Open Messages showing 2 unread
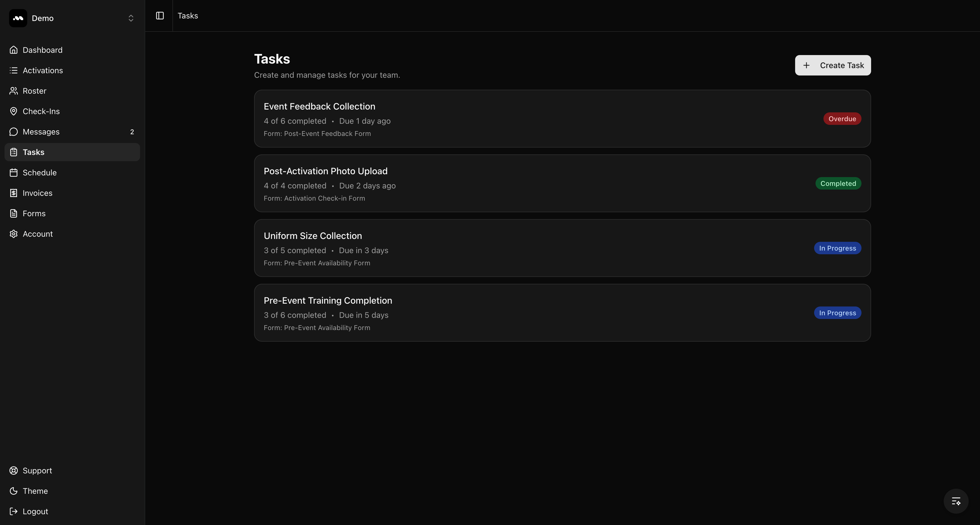 point(40,132)
